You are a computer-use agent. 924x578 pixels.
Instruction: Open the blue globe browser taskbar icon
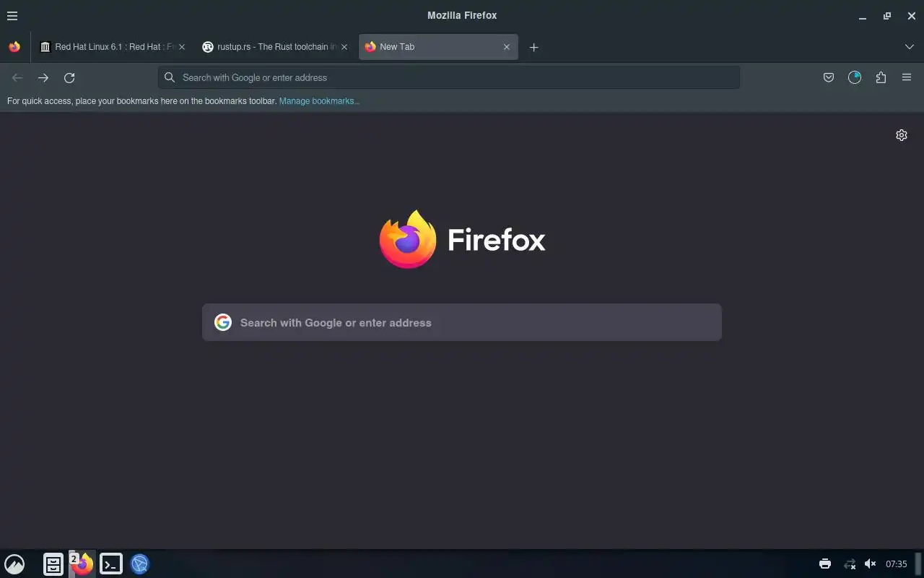tap(139, 564)
